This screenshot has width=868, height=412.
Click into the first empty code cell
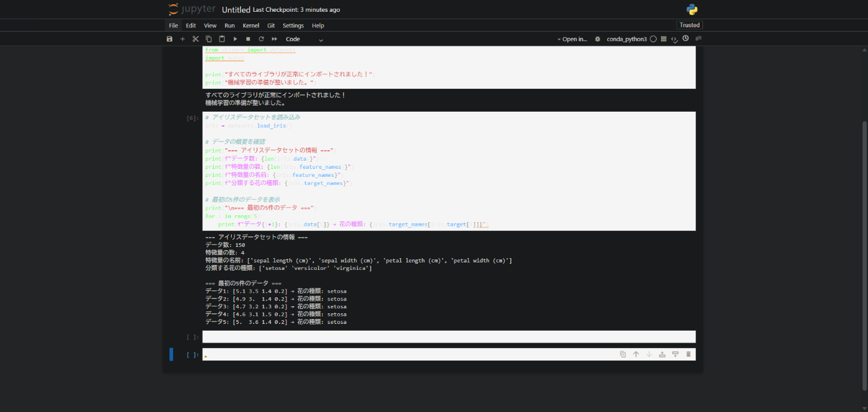[449, 337]
